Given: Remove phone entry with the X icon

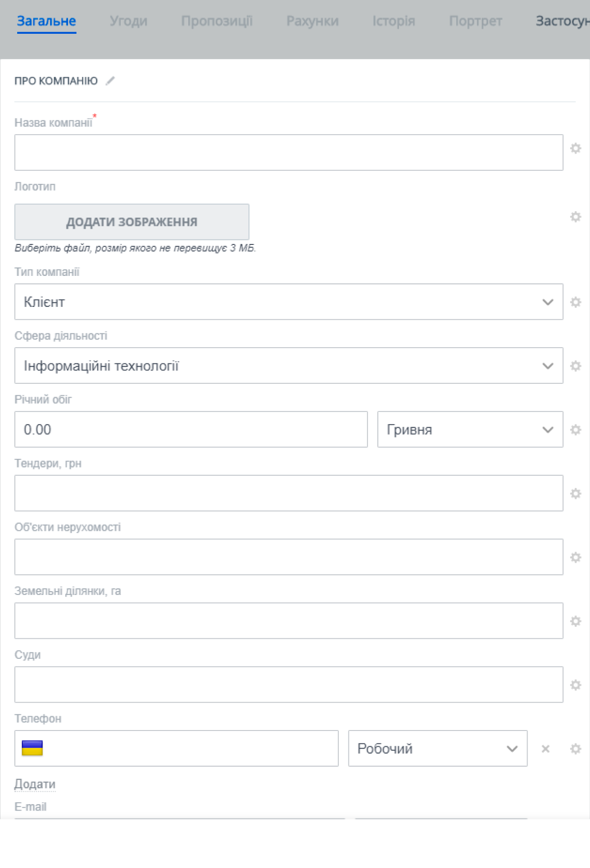Looking at the screenshot, I should (546, 749).
